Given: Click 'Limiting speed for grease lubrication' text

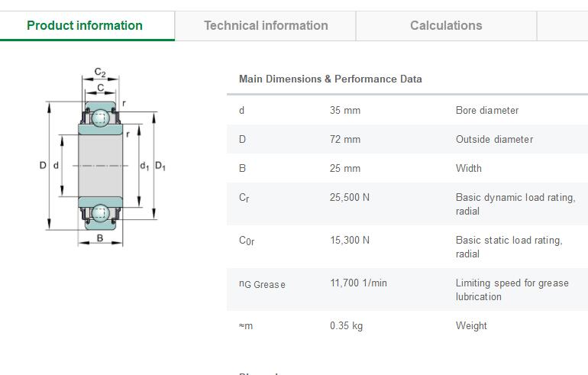Looking at the screenshot, I should [512, 289].
